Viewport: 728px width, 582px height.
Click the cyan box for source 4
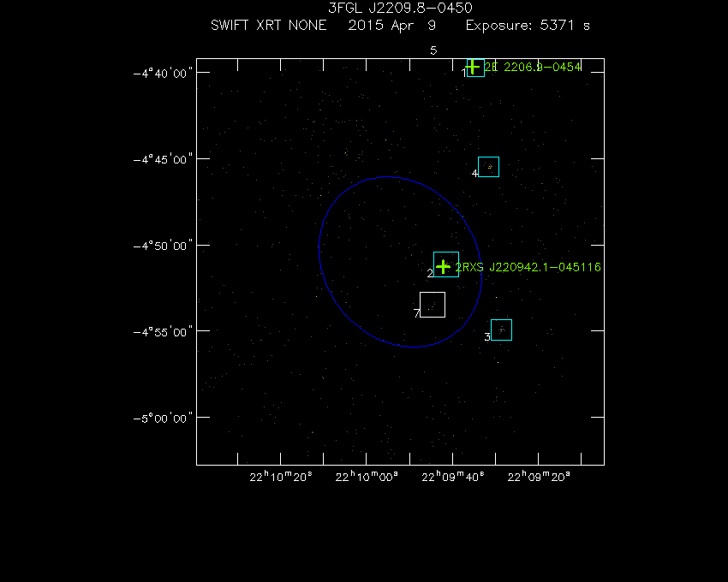click(488, 167)
